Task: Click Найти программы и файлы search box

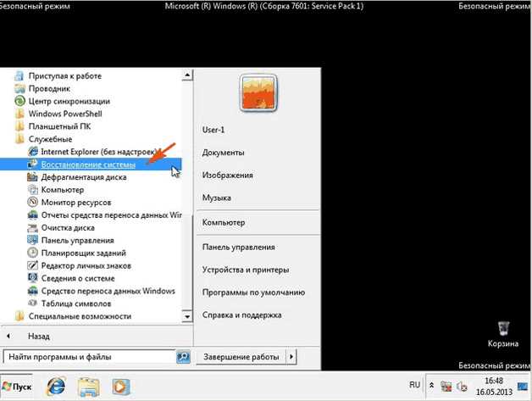Action: click(90, 357)
